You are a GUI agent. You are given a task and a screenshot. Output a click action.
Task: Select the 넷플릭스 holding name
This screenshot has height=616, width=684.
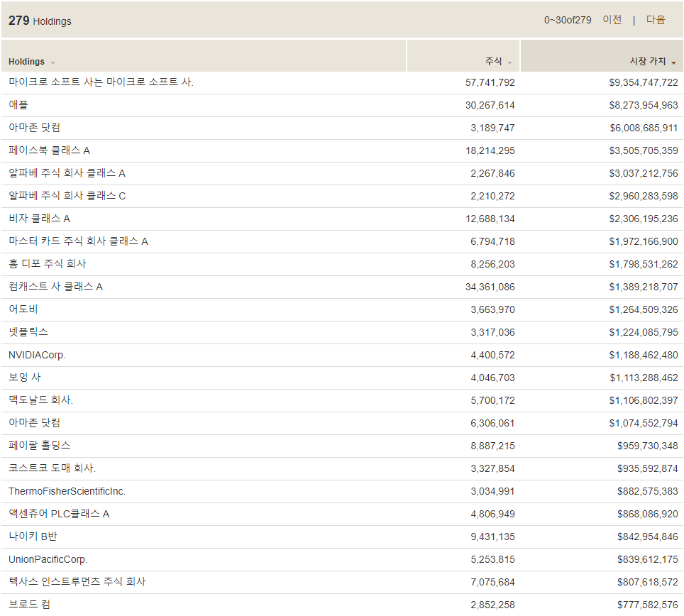point(28,331)
